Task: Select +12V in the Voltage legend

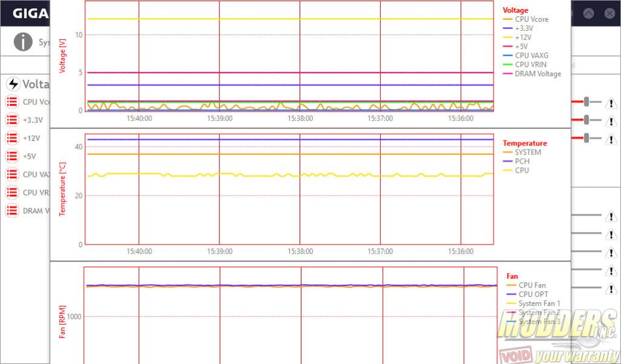Action: 517,37
